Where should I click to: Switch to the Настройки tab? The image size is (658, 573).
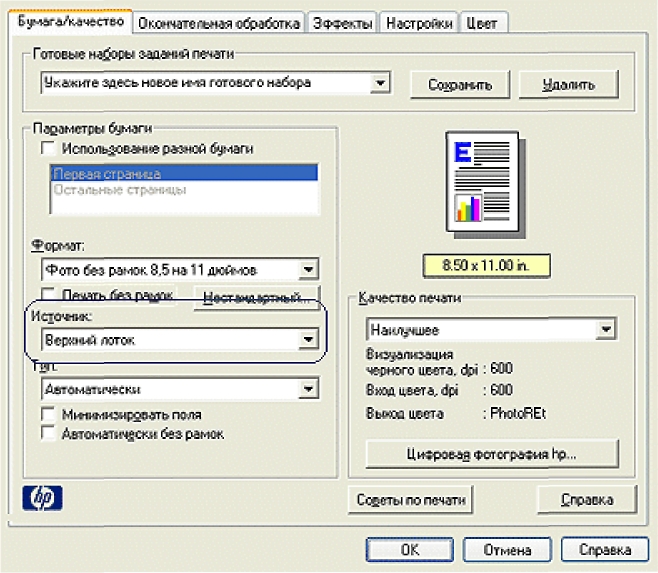(x=419, y=22)
